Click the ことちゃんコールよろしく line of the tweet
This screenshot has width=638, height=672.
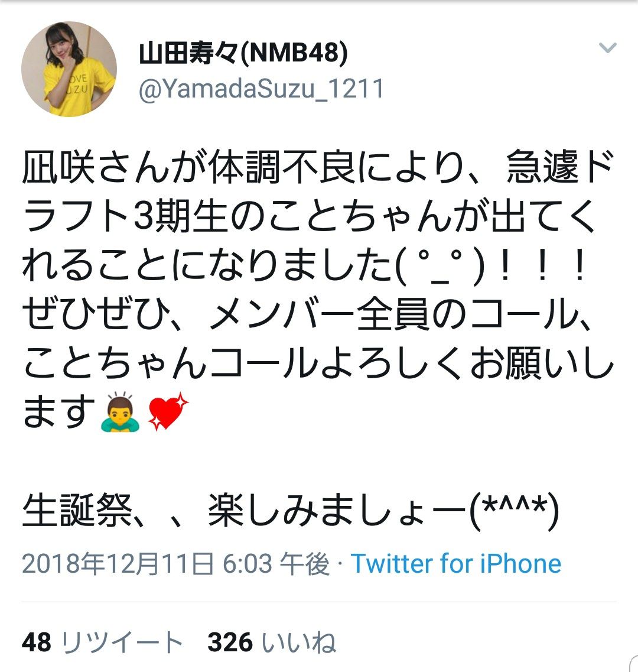[x=319, y=363]
